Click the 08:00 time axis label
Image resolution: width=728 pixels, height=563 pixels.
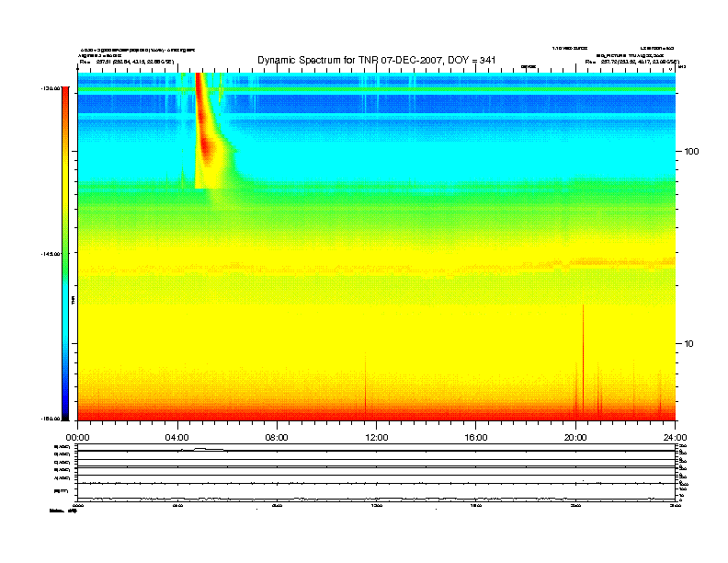tap(277, 438)
